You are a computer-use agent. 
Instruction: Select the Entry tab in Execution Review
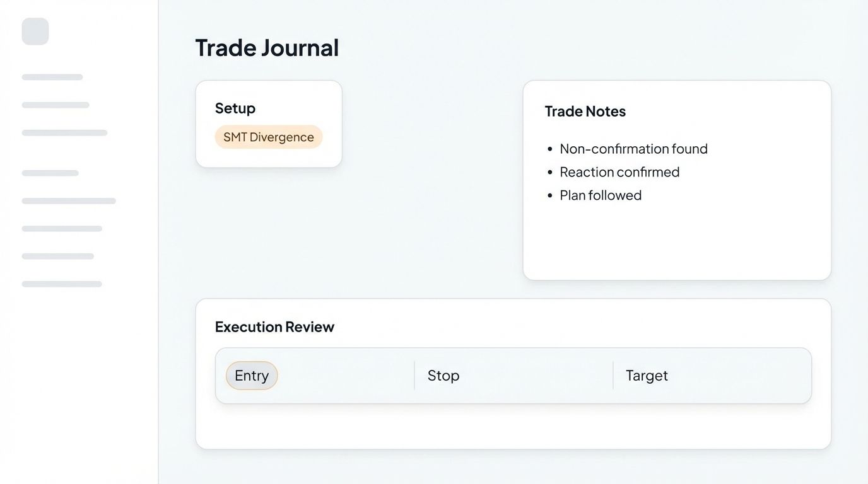[252, 376]
